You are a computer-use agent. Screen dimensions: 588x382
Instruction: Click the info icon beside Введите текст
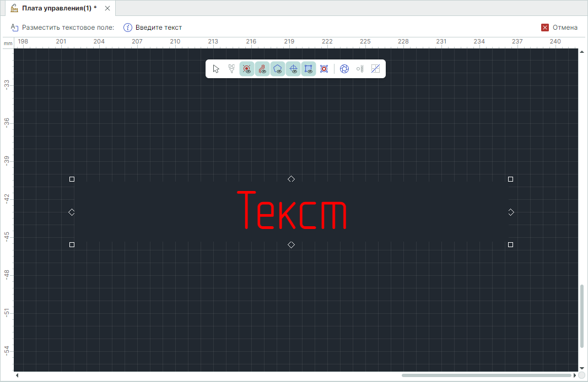pos(128,28)
